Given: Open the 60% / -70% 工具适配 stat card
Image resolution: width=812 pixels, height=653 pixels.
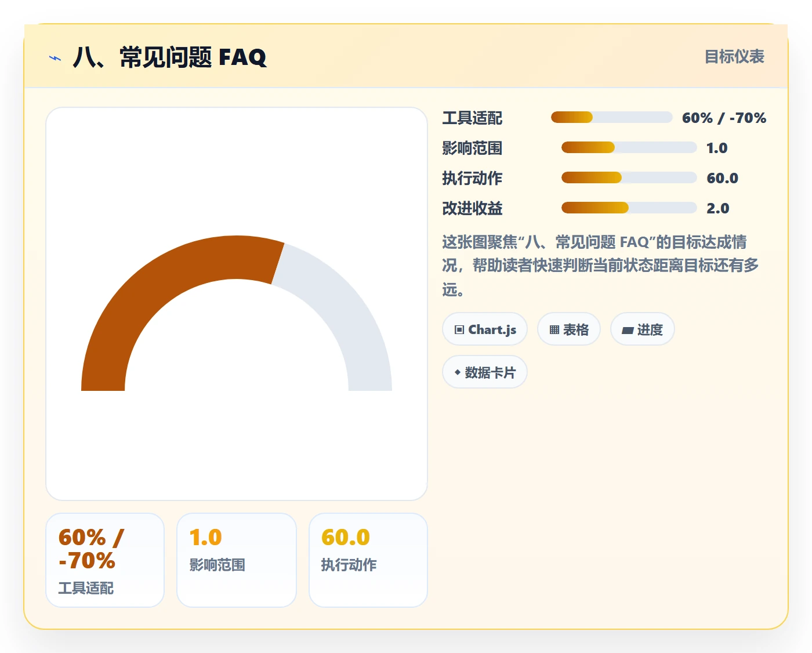Looking at the screenshot, I should pos(105,560).
